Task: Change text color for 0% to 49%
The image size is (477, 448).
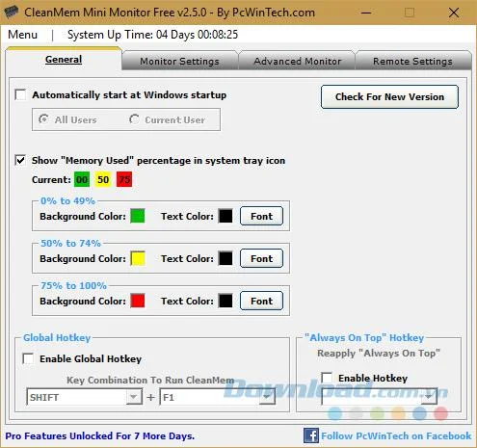Action: [225, 216]
